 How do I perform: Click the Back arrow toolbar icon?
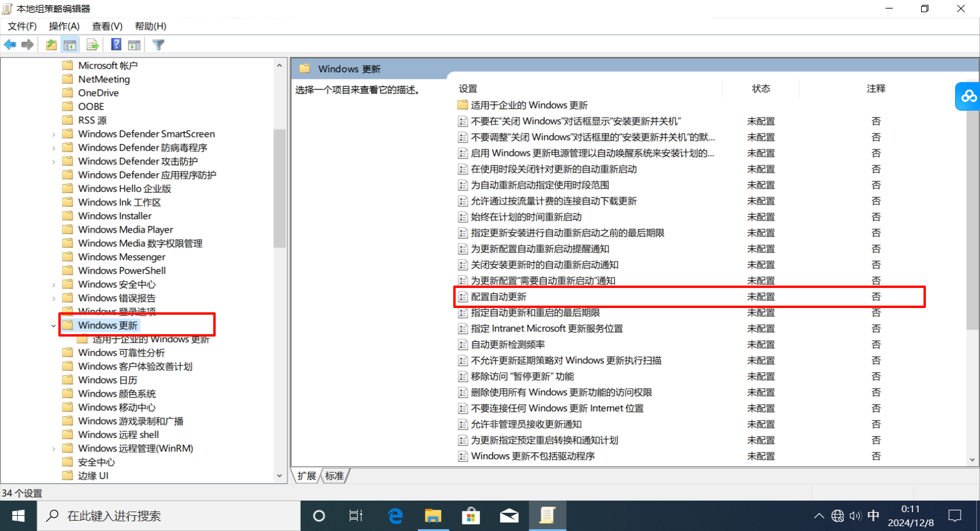[x=10, y=44]
